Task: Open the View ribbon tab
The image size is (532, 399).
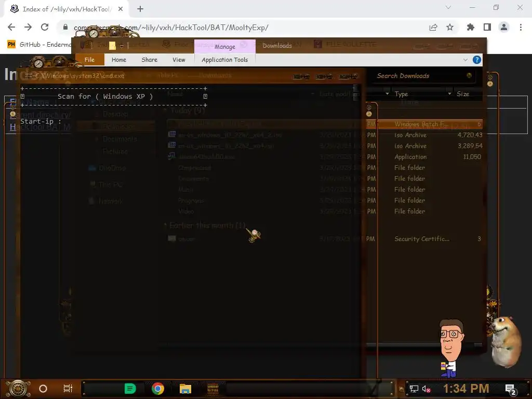Action: coord(179,60)
